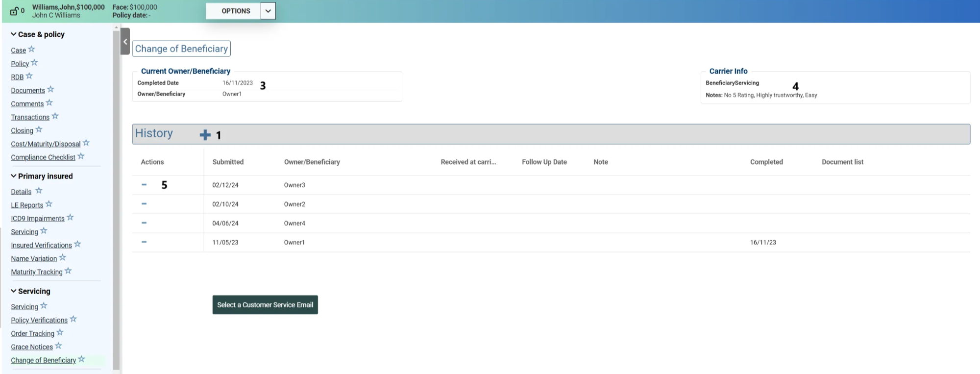Collapse the Case & policy section
This screenshot has height=374, width=980.
point(14,34)
